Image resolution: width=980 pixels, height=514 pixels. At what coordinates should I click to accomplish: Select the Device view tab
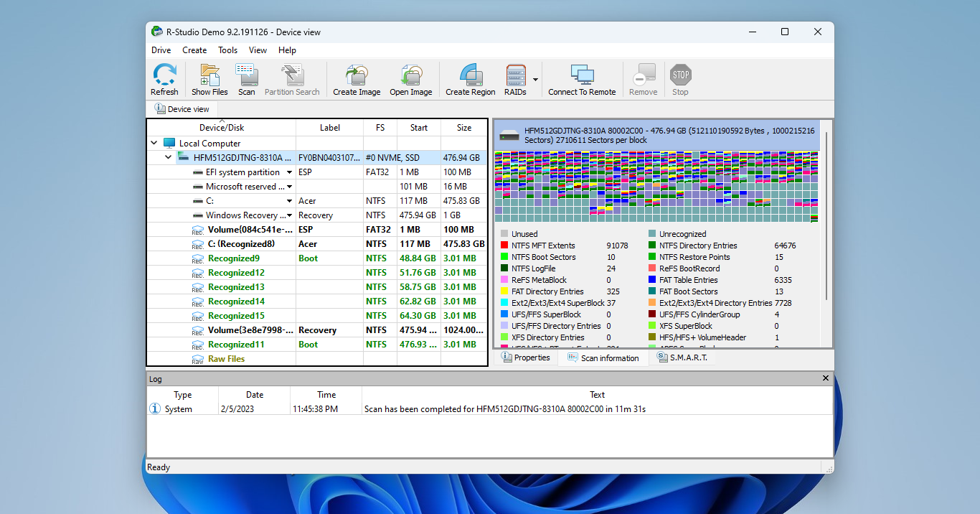(182, 109)
